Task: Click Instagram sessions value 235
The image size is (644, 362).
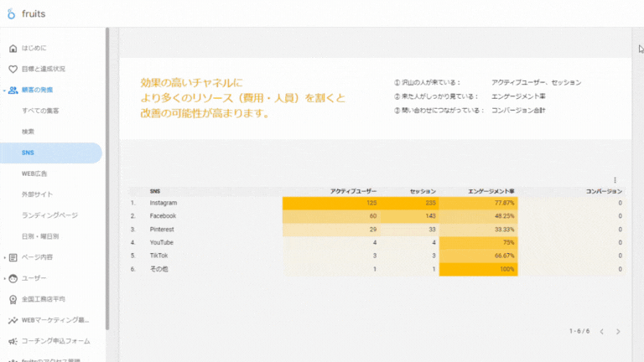Action: coord(430,203)
